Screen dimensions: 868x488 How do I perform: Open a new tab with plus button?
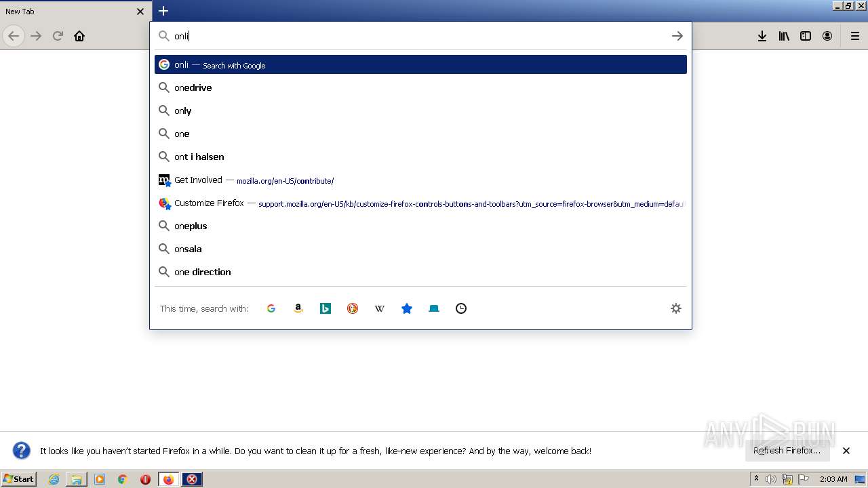point(163,11)
